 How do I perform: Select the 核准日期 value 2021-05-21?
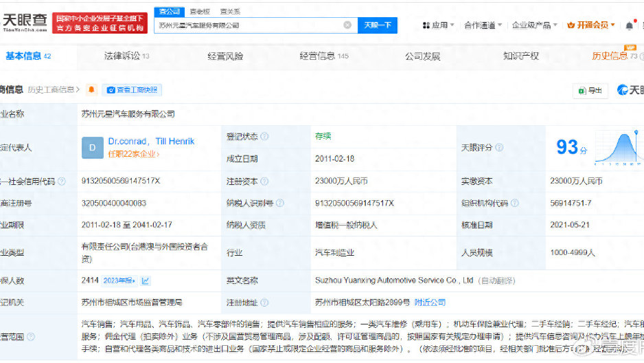pos(570,225)
